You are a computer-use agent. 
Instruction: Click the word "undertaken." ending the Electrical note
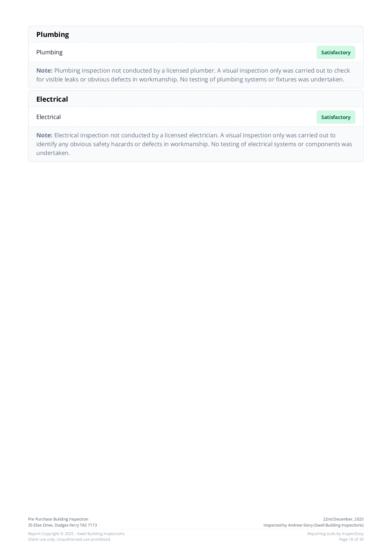click(x=53, y=153)
